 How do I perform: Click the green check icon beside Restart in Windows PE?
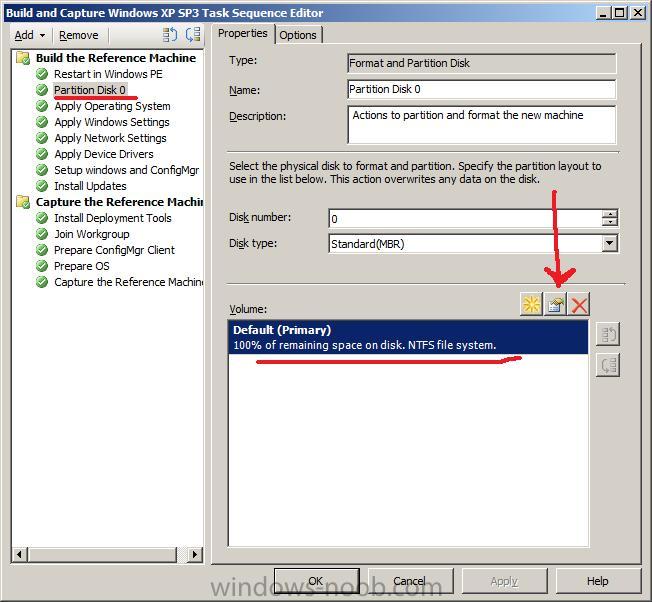coord(42,74)
